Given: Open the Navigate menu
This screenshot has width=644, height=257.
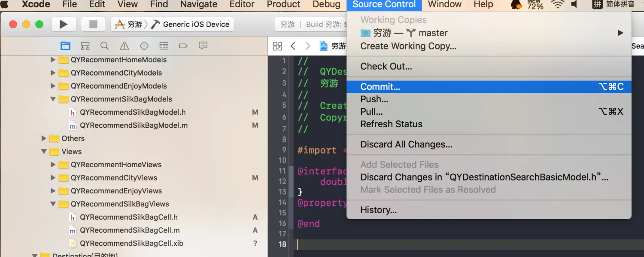Looking at the screenshot, I should pos(199,4).
